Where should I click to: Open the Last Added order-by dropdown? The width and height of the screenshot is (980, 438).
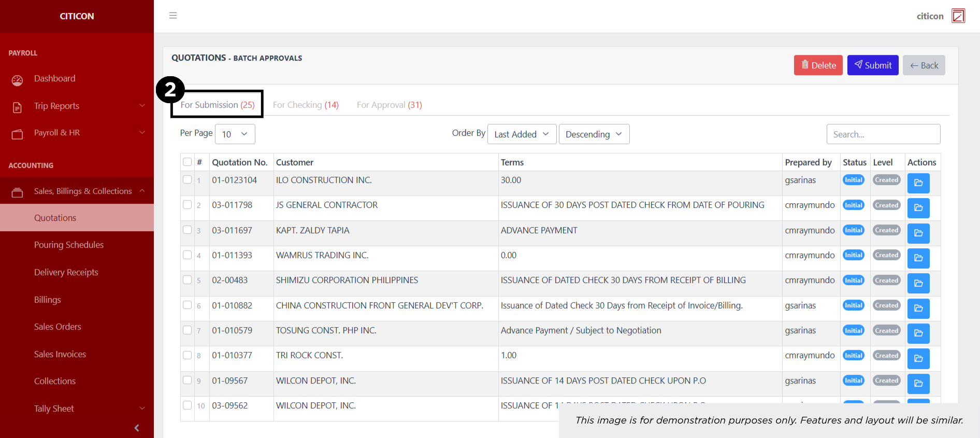522,134
